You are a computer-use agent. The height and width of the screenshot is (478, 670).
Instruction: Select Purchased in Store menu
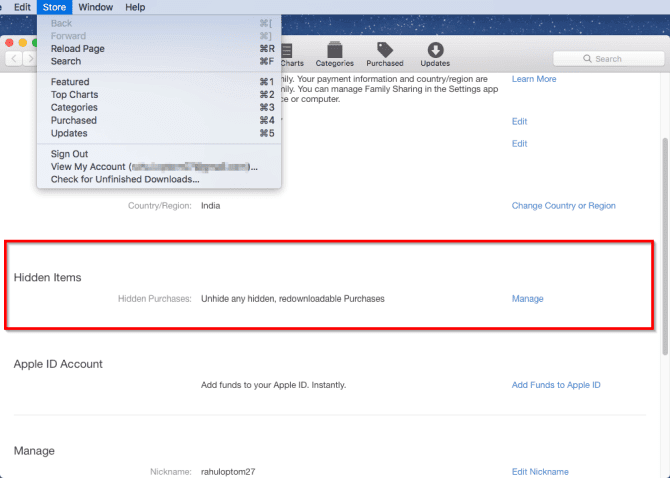(159, 120)
